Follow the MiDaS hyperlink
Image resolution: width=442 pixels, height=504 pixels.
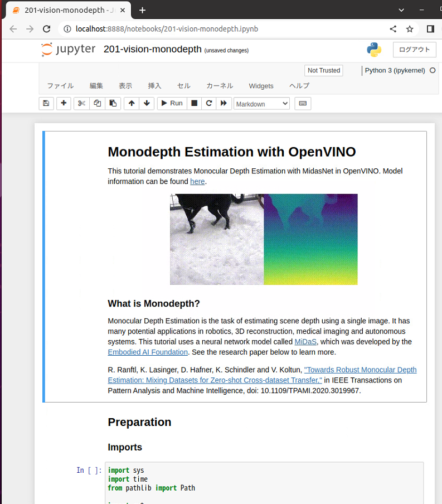[x=305, y=342]
